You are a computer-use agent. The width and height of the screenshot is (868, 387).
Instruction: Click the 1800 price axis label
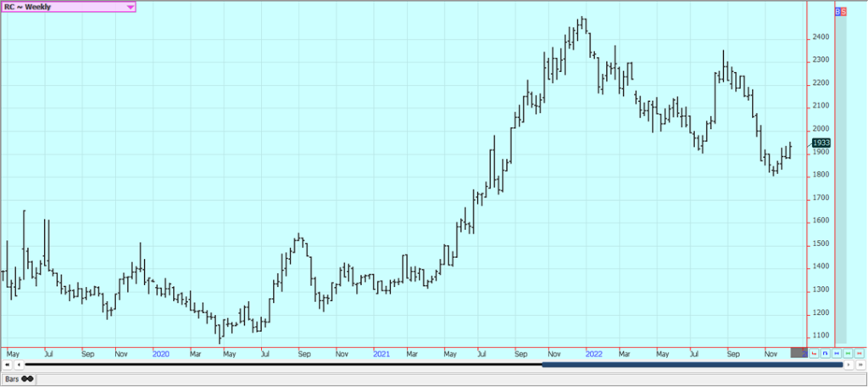pos(821,175)
